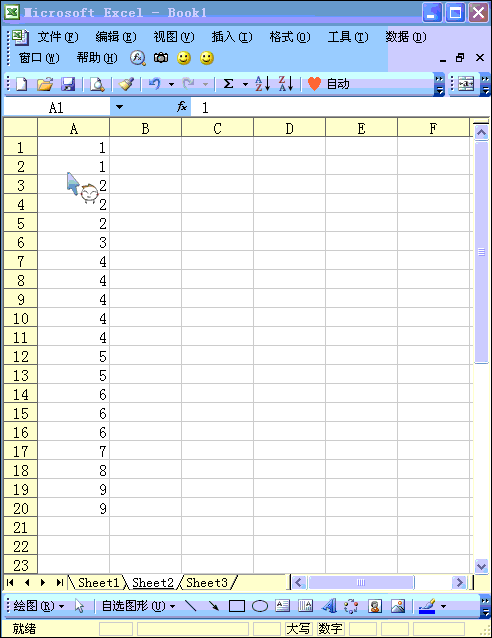Open the Name Box dropdown arrow
This screenshot has height=638, width=492.
pos(119,107)
